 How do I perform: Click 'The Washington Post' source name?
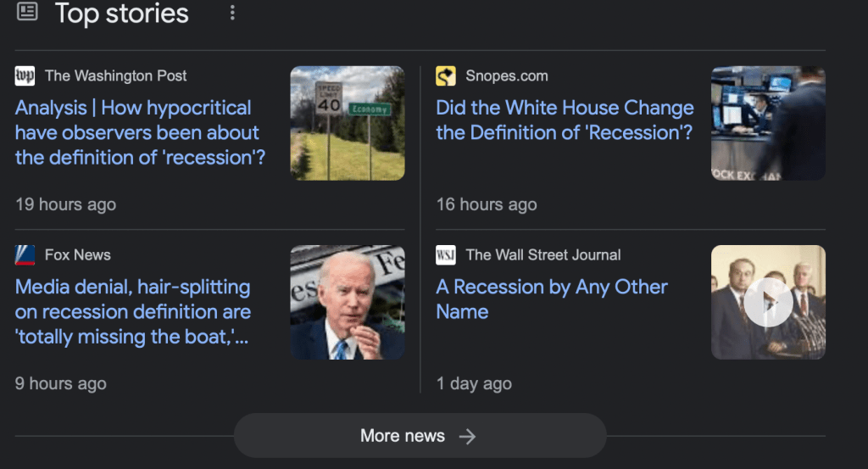116,75
